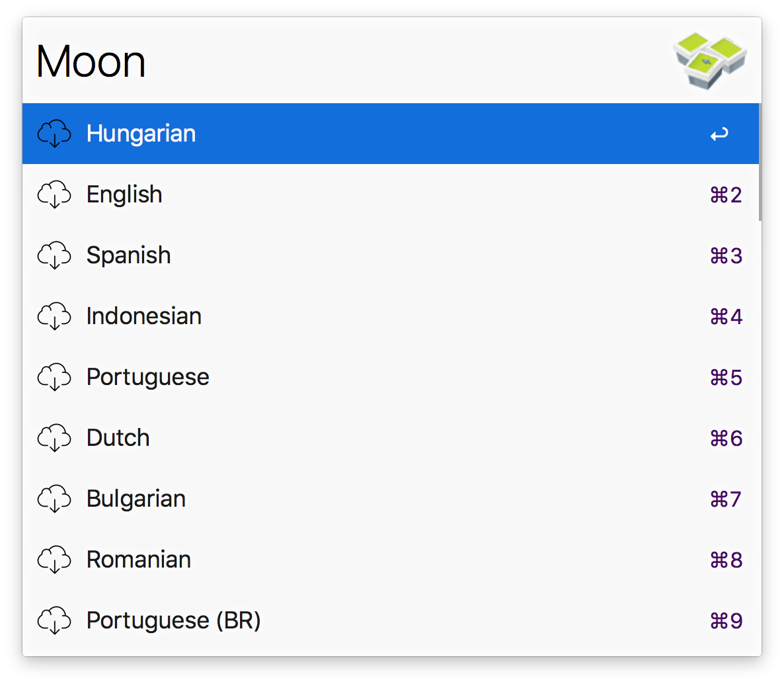
Task: Click the cloud download icon next to Dutch
Action: [54, 438]
